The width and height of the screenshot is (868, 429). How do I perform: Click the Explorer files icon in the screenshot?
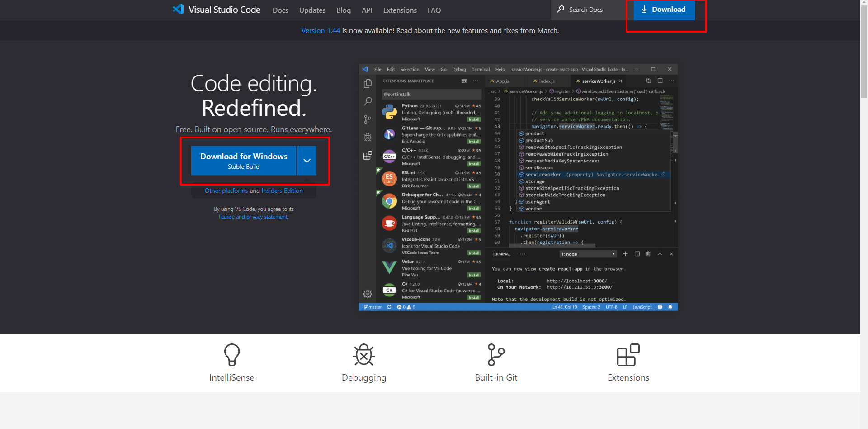point(368,84)
